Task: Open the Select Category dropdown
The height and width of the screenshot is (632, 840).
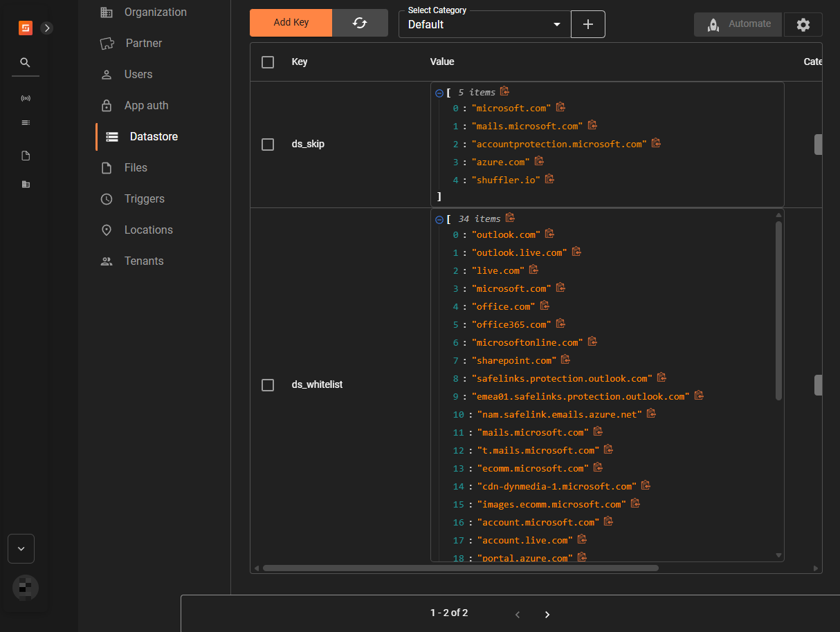Action: 484,24
